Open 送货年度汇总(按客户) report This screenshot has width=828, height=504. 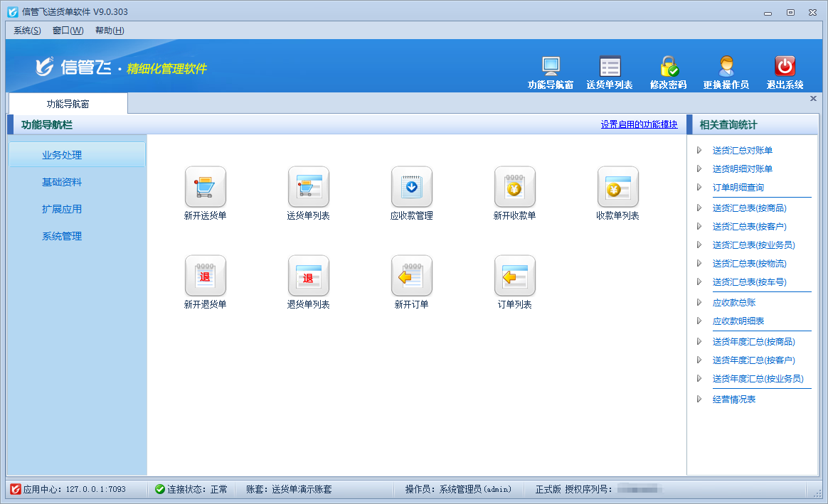tap(754, 360)
